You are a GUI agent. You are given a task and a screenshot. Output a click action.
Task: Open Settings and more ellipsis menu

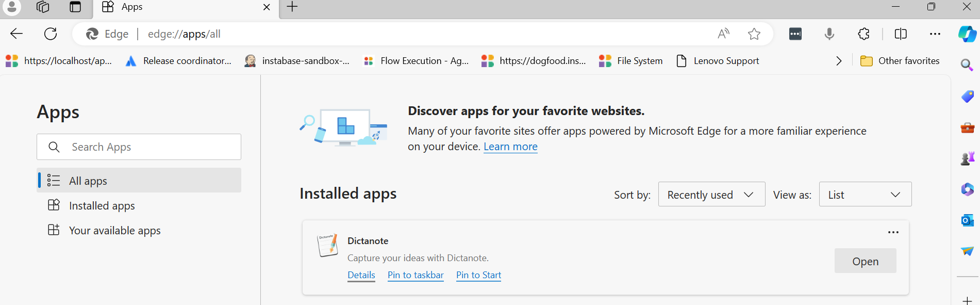click(x=935, y=34)
